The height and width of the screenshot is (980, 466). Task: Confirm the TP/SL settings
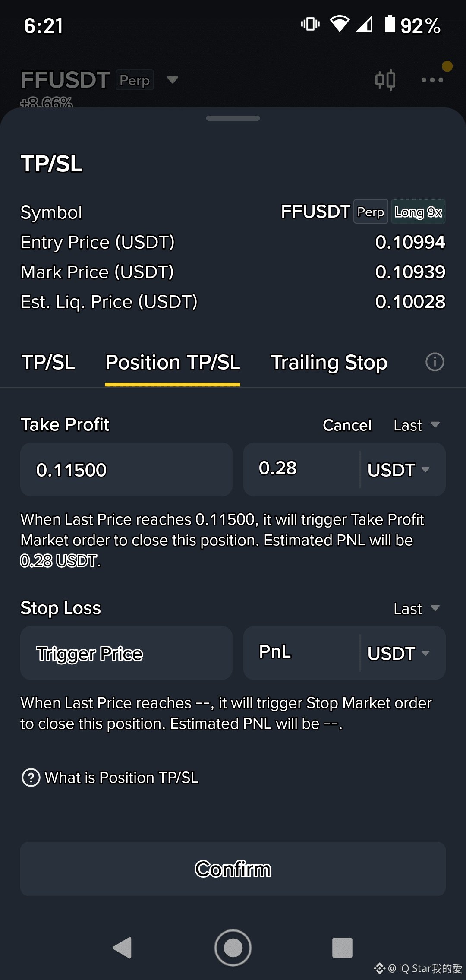pos(233,869)
